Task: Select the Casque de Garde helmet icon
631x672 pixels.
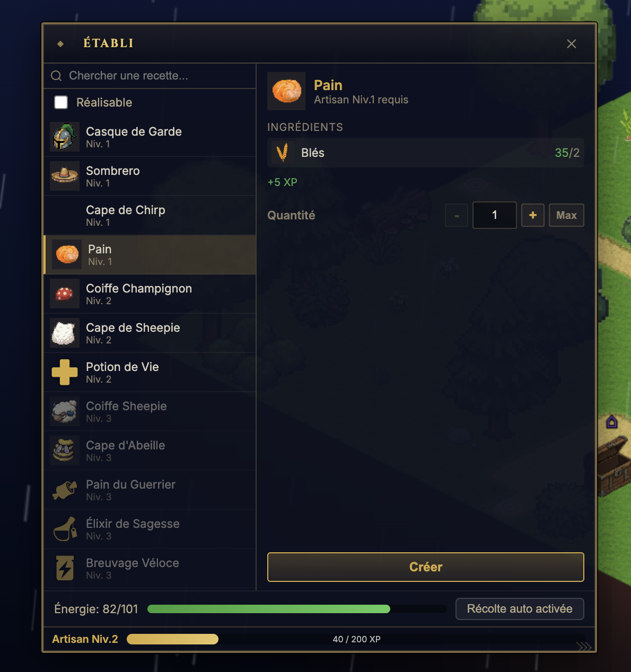Action: pos(65,137)
